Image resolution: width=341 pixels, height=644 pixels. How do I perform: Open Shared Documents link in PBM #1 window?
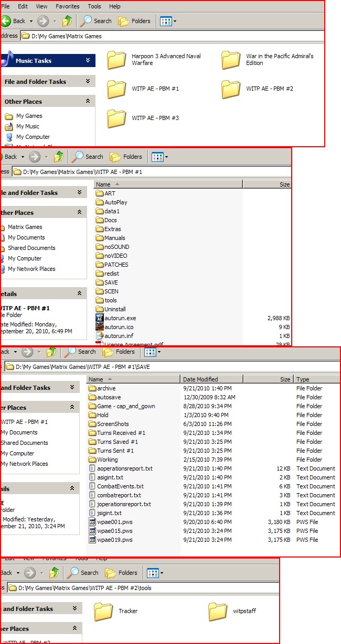point(31,248)
